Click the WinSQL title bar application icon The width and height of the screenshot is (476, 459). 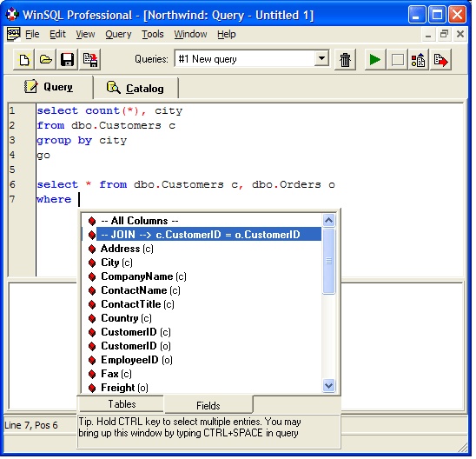12,14
